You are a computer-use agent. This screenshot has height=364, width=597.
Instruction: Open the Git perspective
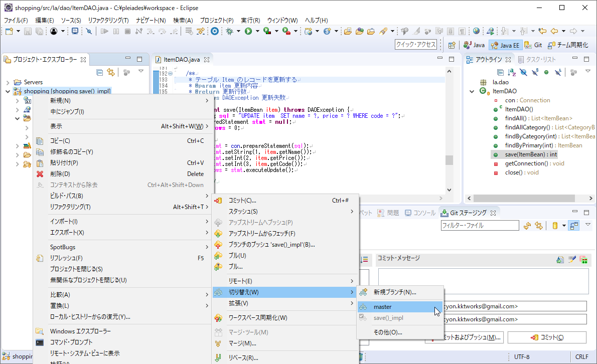point(533,45)
